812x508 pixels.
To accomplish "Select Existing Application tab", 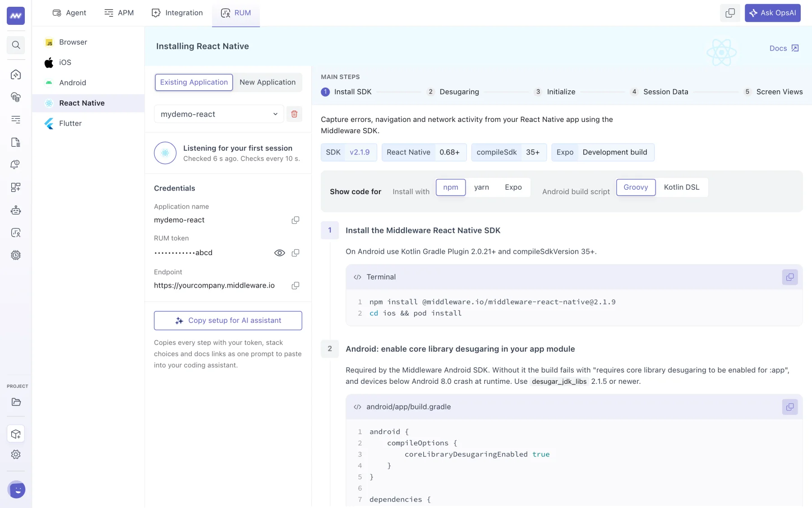I will click(x=194, y=82).
